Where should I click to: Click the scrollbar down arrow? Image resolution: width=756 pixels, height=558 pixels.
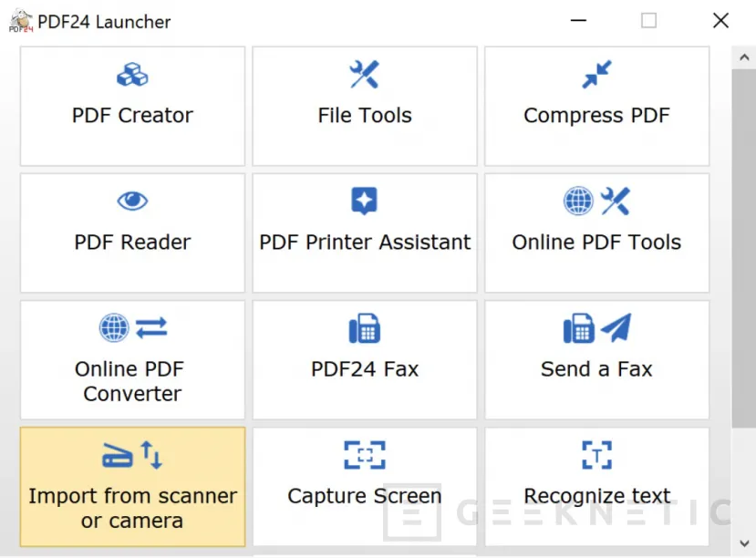click(x=744, y=543)
